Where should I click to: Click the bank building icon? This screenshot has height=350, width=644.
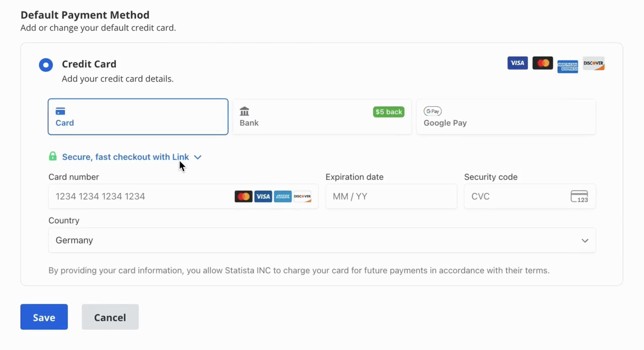click(244, 111)
